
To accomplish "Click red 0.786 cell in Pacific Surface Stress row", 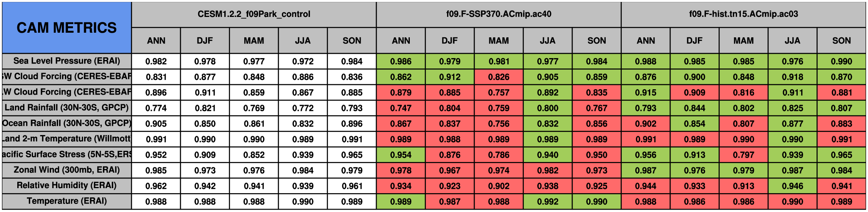I will (x=499, y=155).
